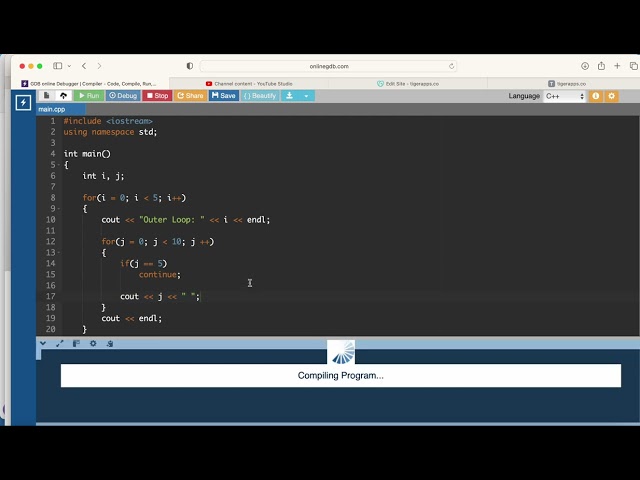The height and width of the screenshot is (480, 640).
Task: Share code using the Share button
Action: tap(190, 96)
